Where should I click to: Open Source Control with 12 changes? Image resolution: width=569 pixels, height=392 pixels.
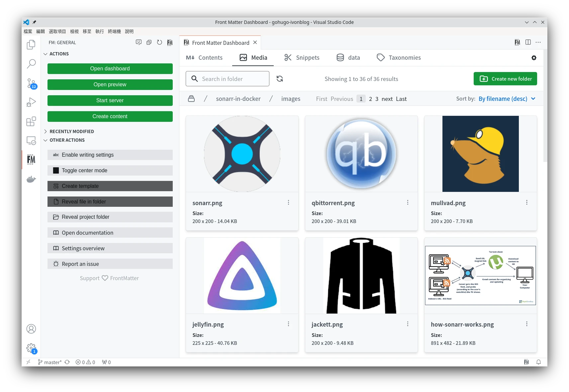pyautogui.click(x=31, y=83)
